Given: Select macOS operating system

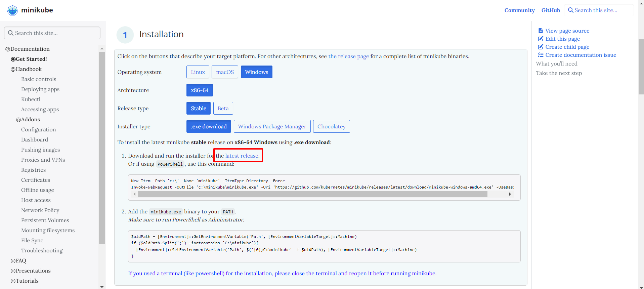Looking at the screenshot, I should pyautogui.click(x=225, y=72).
